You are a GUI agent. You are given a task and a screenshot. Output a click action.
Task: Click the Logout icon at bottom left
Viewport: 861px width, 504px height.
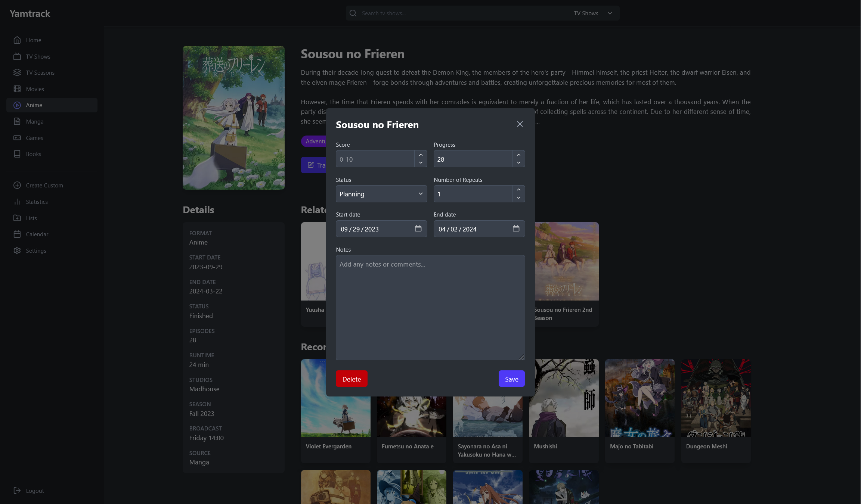pos(17,491)
